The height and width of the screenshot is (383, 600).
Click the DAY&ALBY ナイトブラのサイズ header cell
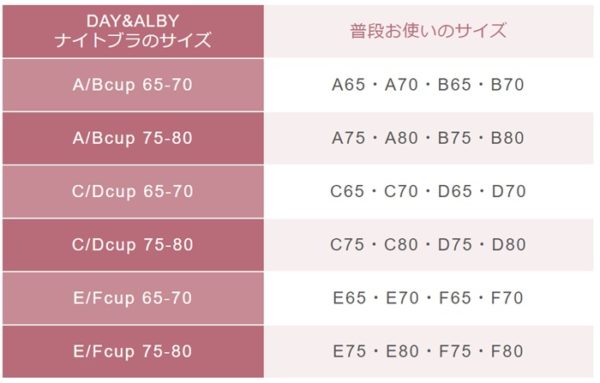point(133,31)
